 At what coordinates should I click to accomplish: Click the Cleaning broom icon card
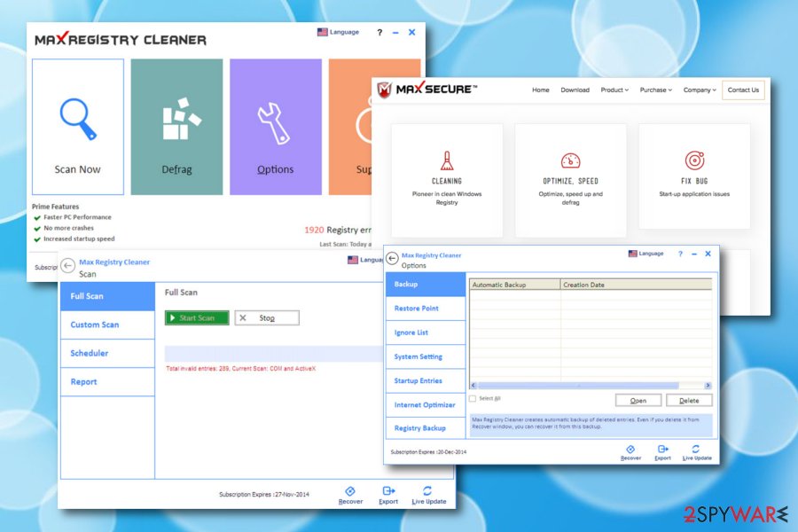pyautogui.click(x=447, y=180)
